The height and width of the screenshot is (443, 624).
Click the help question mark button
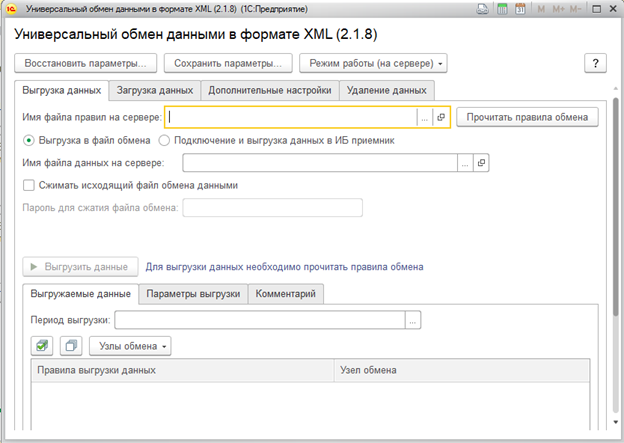pos(596,63)
